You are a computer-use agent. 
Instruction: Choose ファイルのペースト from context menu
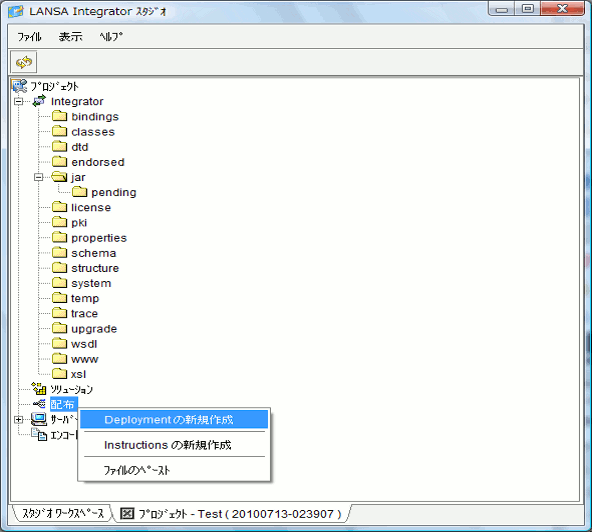click(174, 470)
